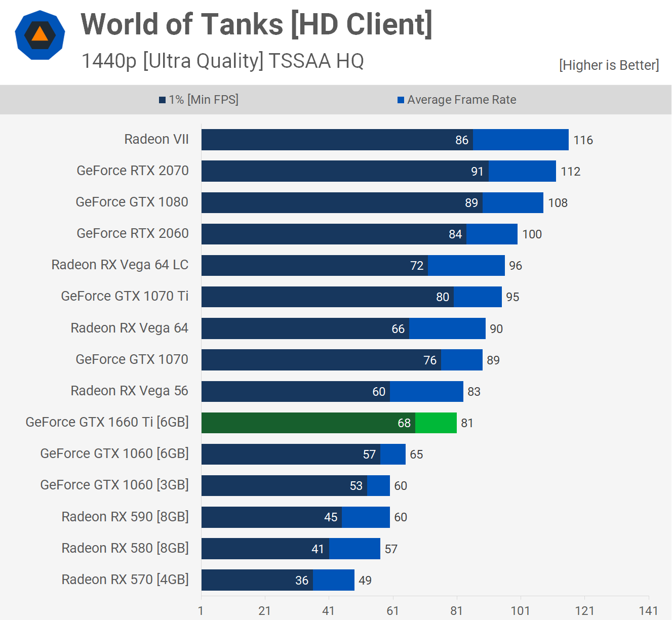Click the GeForce RTX 2070 min FPS bar
672x620 pixels.
344,171
